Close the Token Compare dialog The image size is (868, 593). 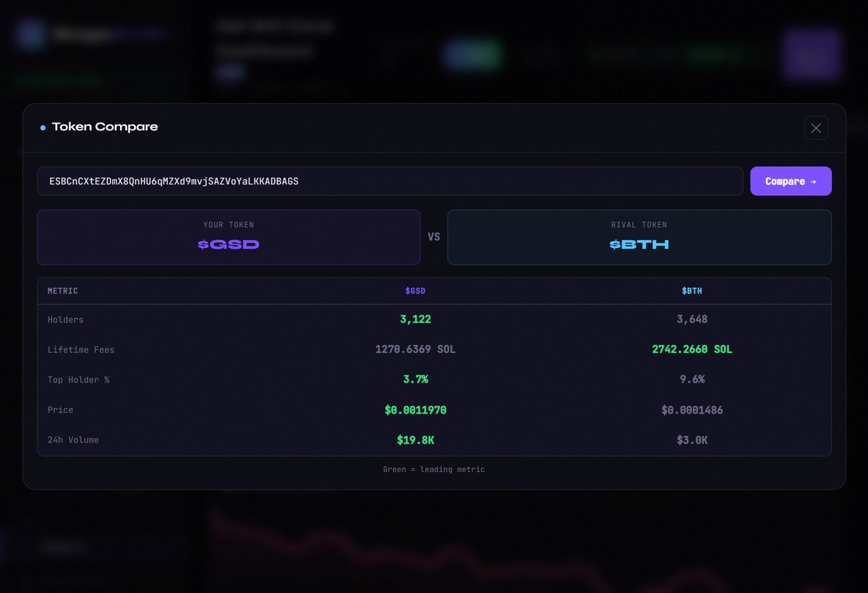click(x=816, y=128)
